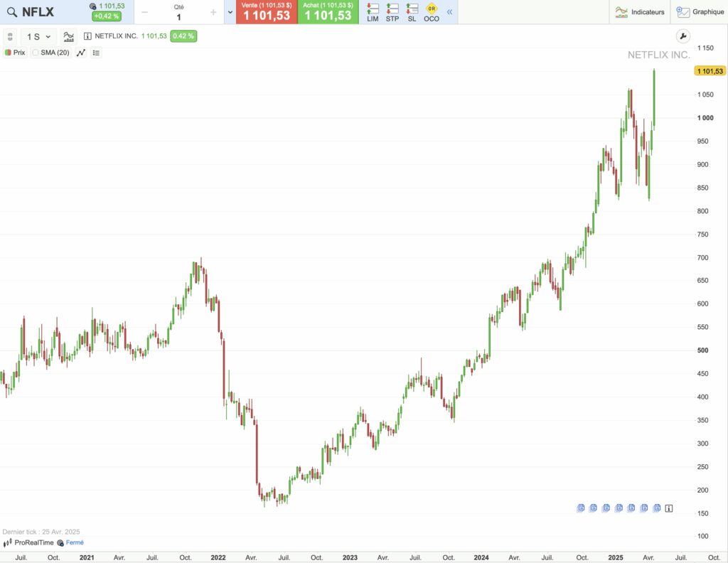Click the 2023 time axis label
Viewport: 728px width, 563px height.
coord(350,557)
